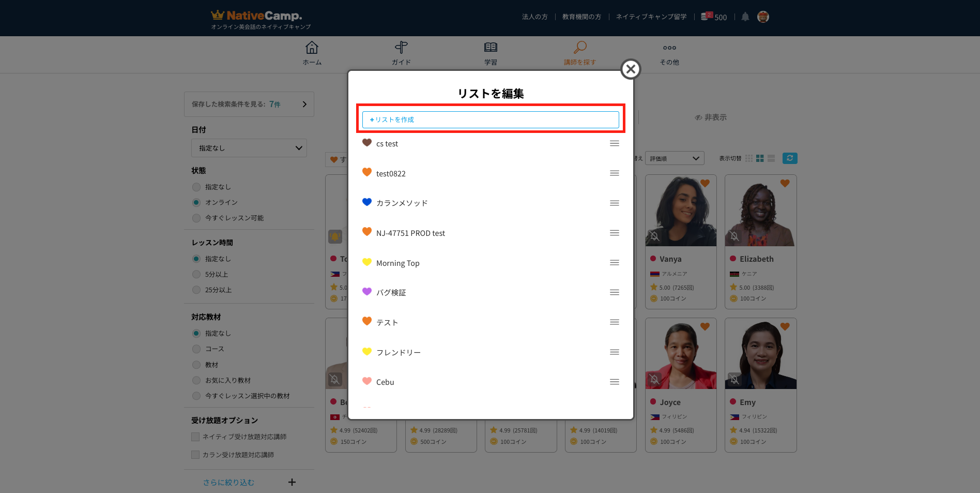Click the blue refresh icon button
980x493 pixels.
790,158
